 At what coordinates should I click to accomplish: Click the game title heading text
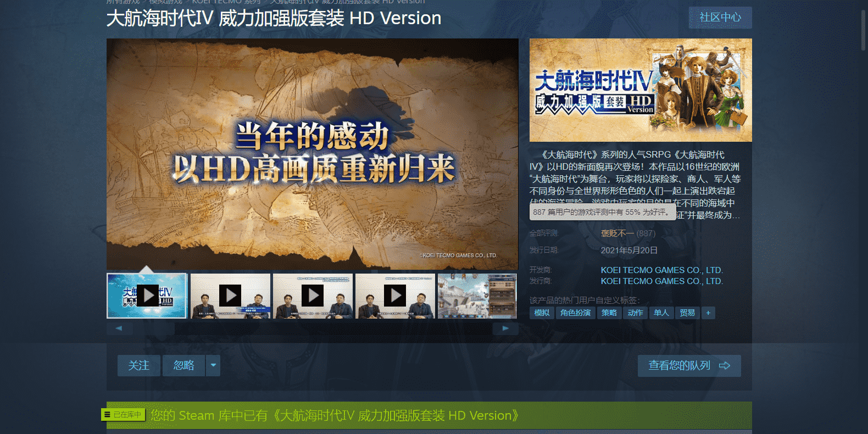pyautogui.click(x=274, y=18)
